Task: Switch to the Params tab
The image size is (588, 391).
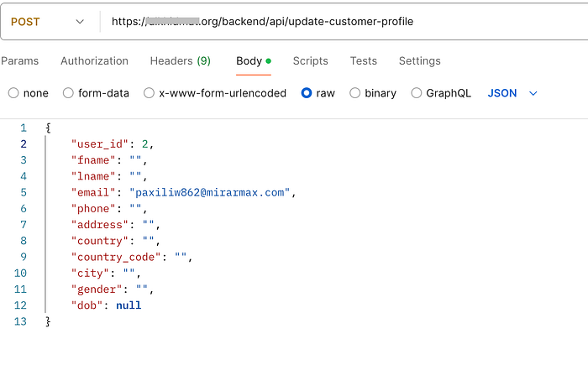Action: (x=20, y=61)
